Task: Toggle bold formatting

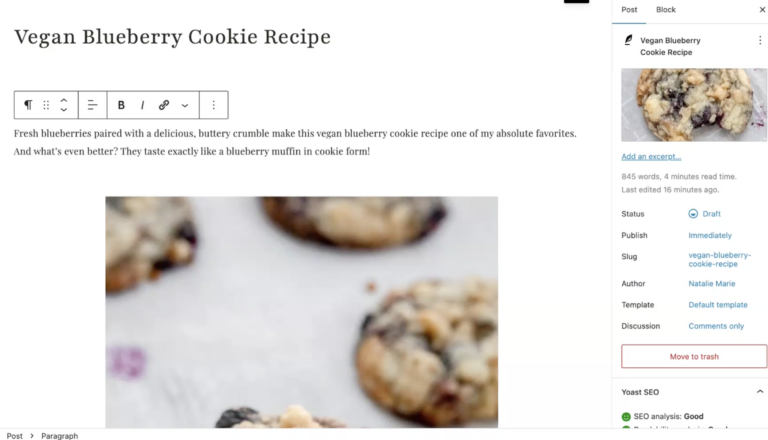Action: point(121,105)
